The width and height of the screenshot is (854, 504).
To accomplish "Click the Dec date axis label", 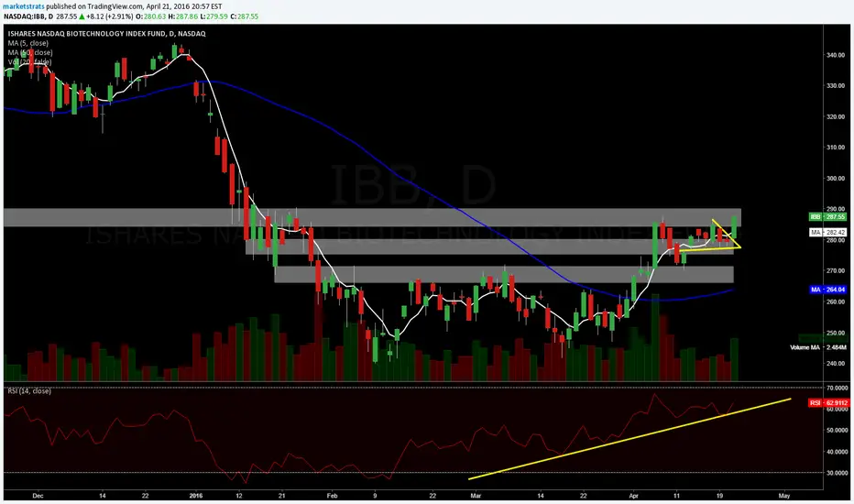I will pyautogui.click(x=38, y=496).
